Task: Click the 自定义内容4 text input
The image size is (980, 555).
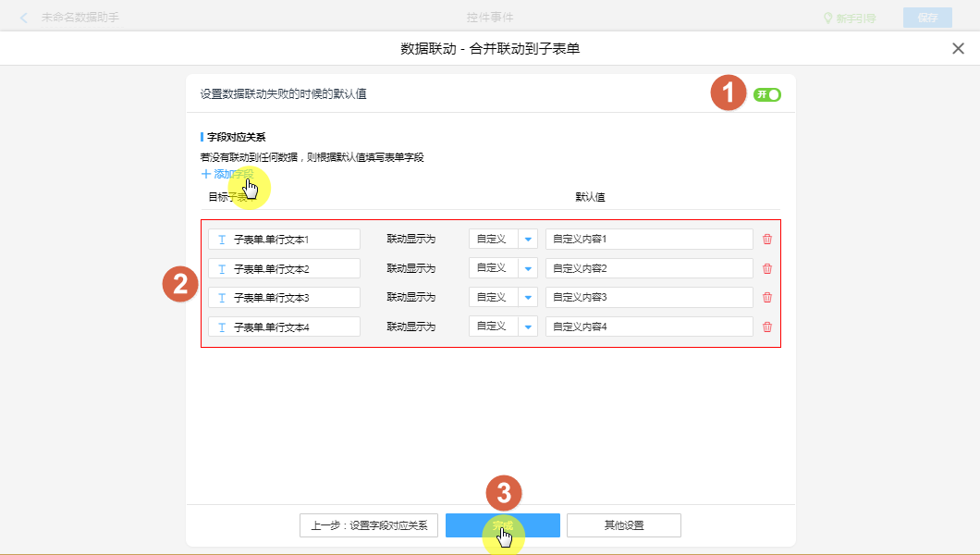Action: click(x=648, y=327)
